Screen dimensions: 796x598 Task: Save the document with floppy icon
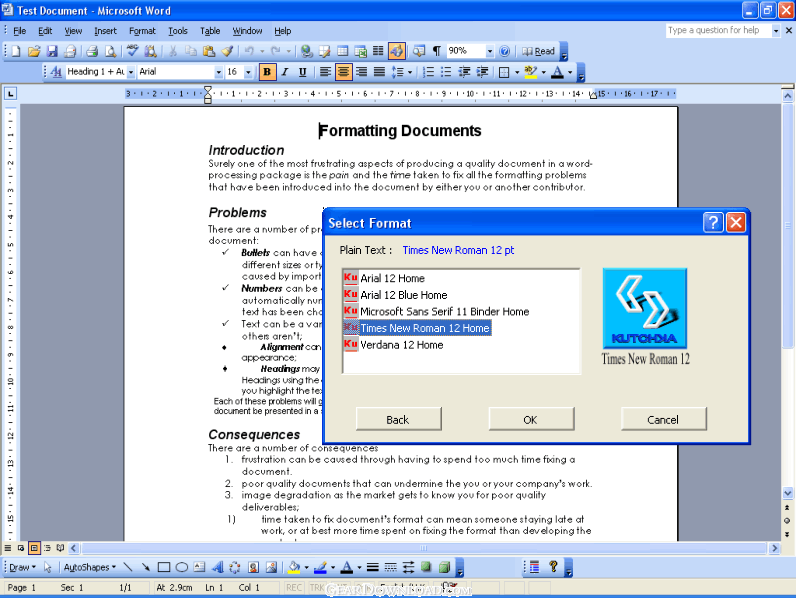[52, 51]
